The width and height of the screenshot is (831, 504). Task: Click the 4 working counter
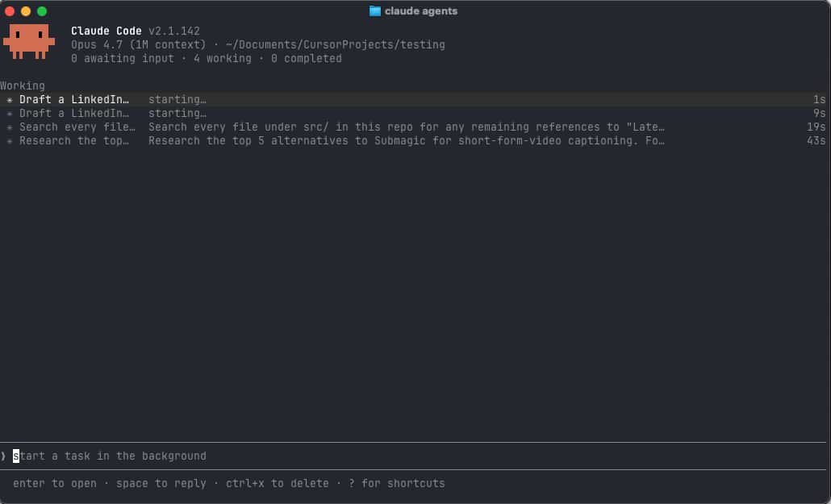(x=223, y=58)
